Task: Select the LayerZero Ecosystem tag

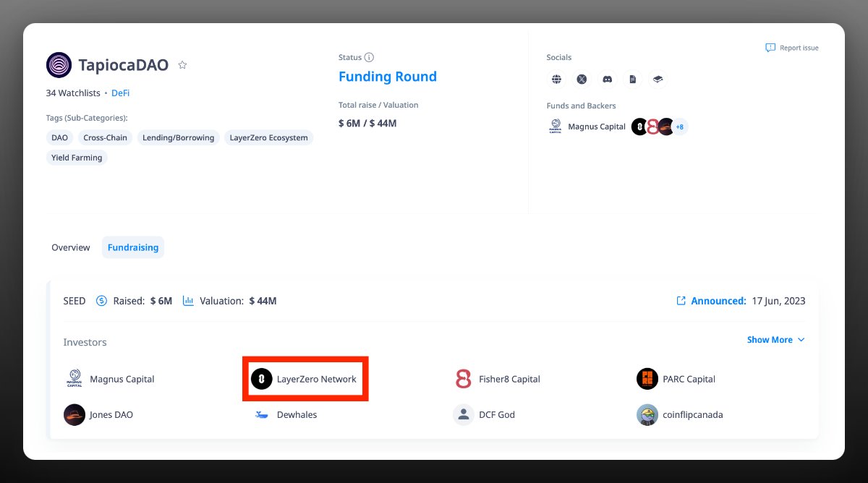Action: 268,137
